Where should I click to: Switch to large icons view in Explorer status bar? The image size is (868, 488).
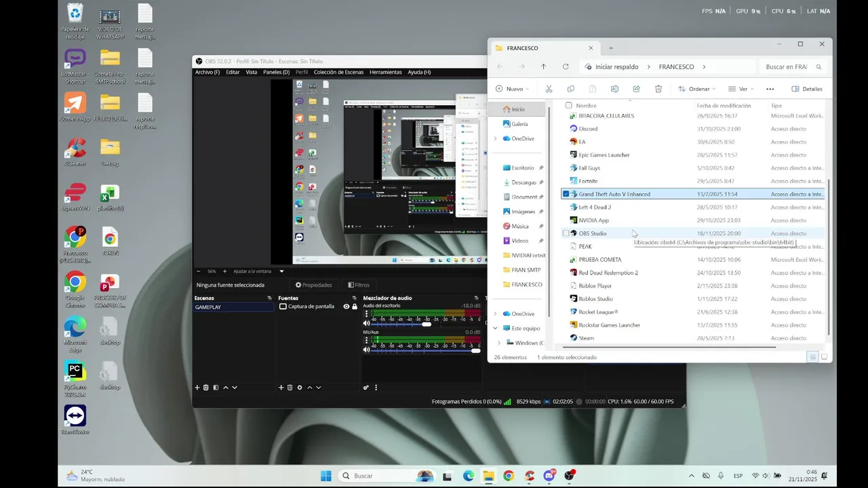pyautogui.click(x=824, y=357)
